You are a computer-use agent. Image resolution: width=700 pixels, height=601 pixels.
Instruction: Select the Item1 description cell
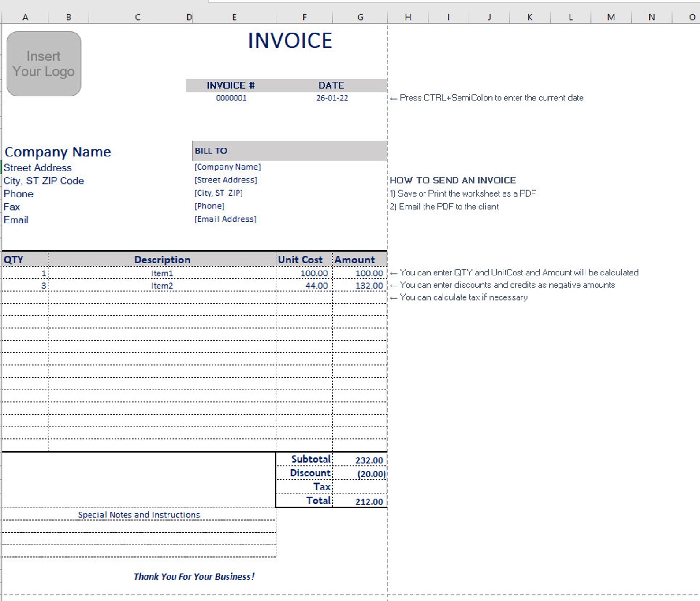[162, 273]
